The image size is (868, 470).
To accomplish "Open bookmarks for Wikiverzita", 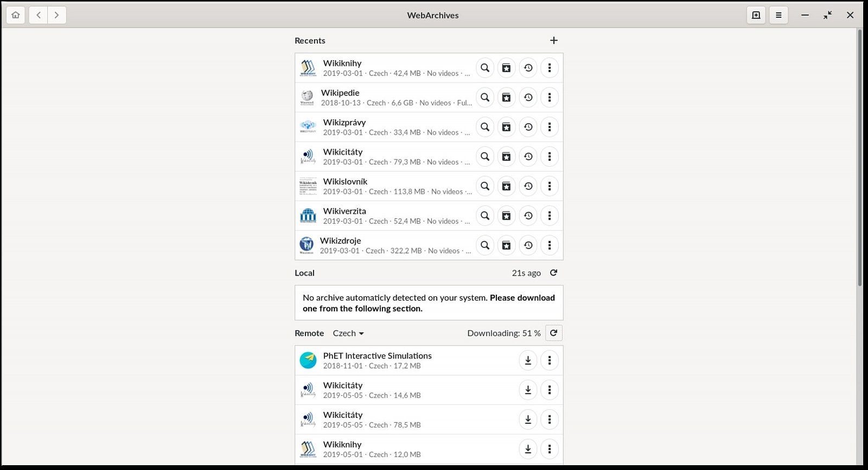I will coord(506,215).
